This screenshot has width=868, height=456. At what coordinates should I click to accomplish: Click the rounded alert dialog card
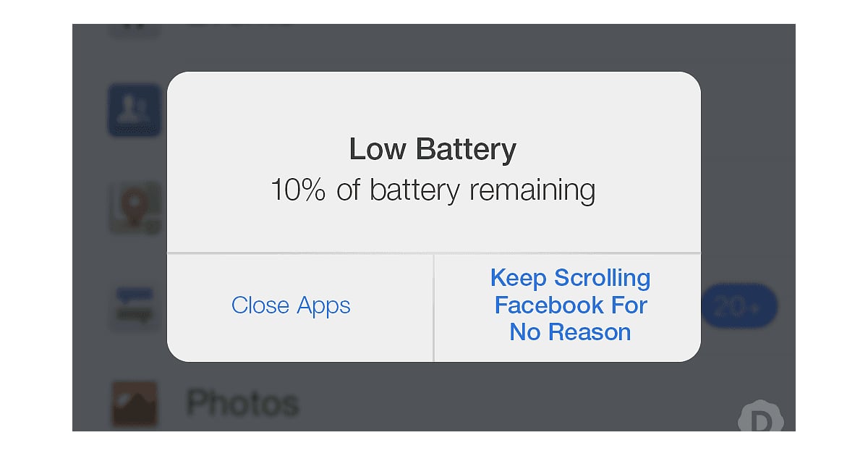coord(433,215)
